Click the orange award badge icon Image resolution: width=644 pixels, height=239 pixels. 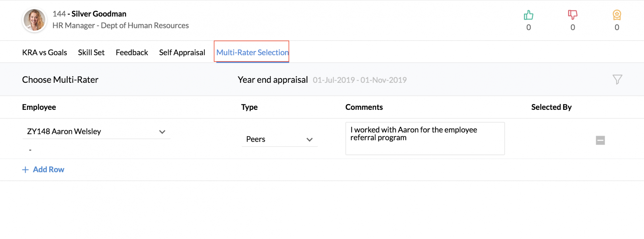(x=617, y=15)
